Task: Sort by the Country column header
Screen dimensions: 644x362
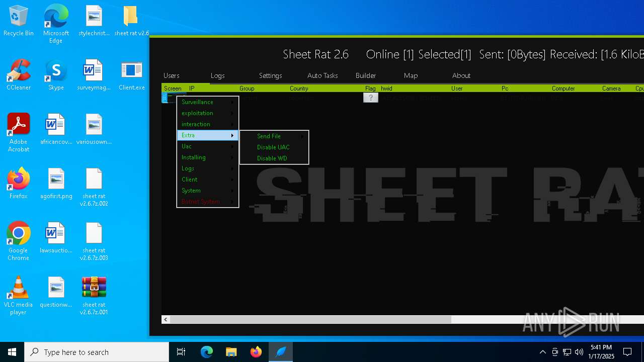Action: point(325,88)
